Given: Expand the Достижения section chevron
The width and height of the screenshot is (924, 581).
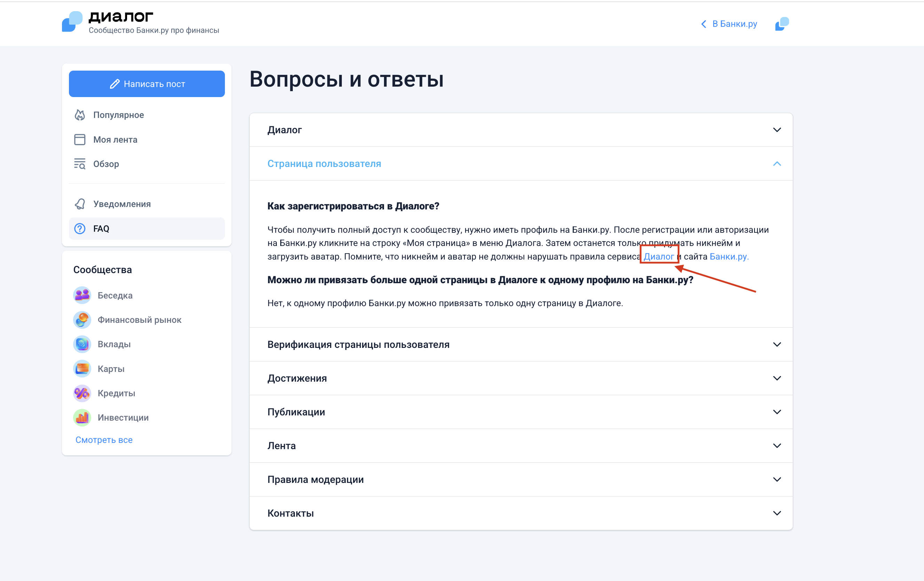Looking at the screenshot, I should point(777,378).
